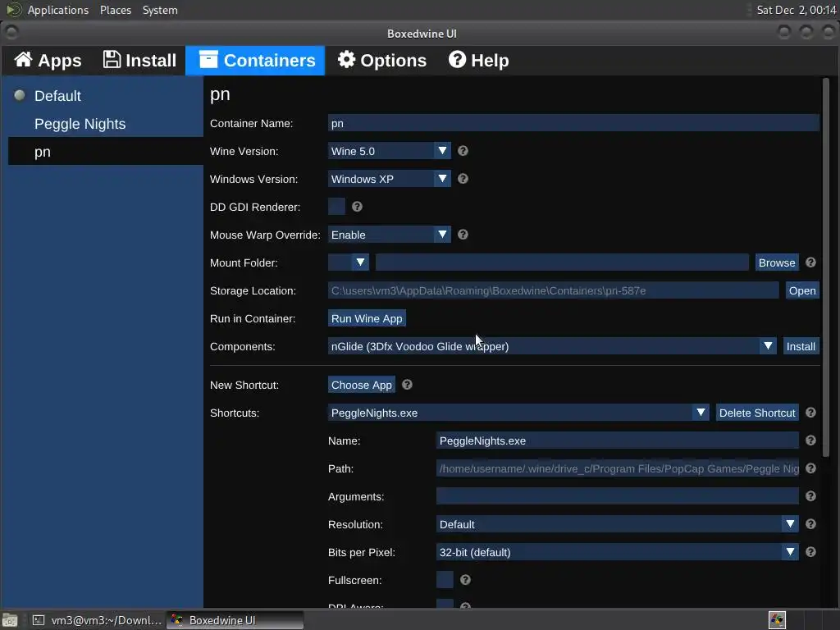Toggle the Fullscreen checkbox

(x=445, y=580)
